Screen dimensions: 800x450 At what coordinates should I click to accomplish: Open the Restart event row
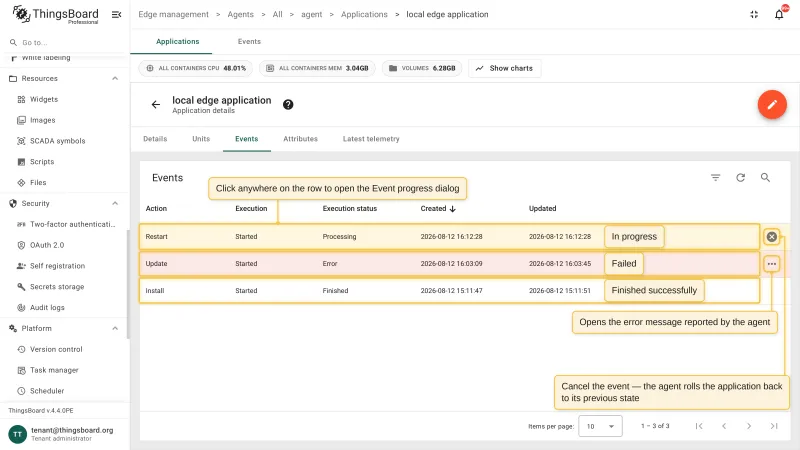[449, 237]
